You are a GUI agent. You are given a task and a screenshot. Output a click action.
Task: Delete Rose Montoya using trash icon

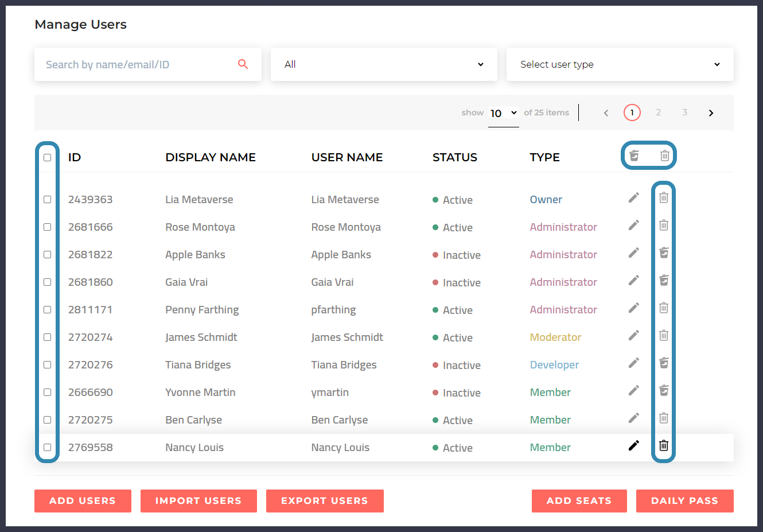pyautogui.click(x=664, y=225)
